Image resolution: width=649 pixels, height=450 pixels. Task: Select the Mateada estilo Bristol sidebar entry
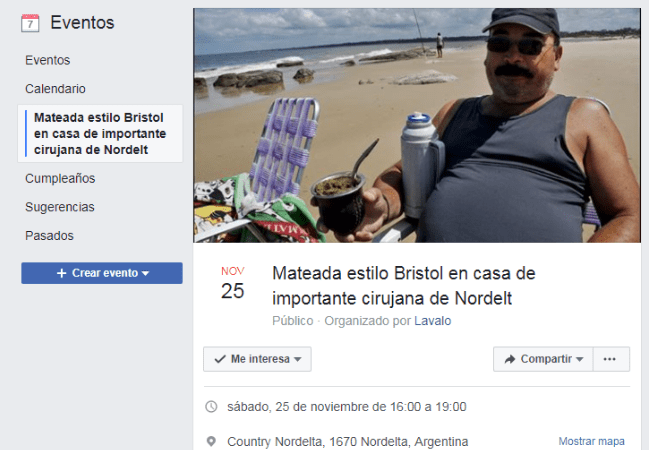click(100, 133)
